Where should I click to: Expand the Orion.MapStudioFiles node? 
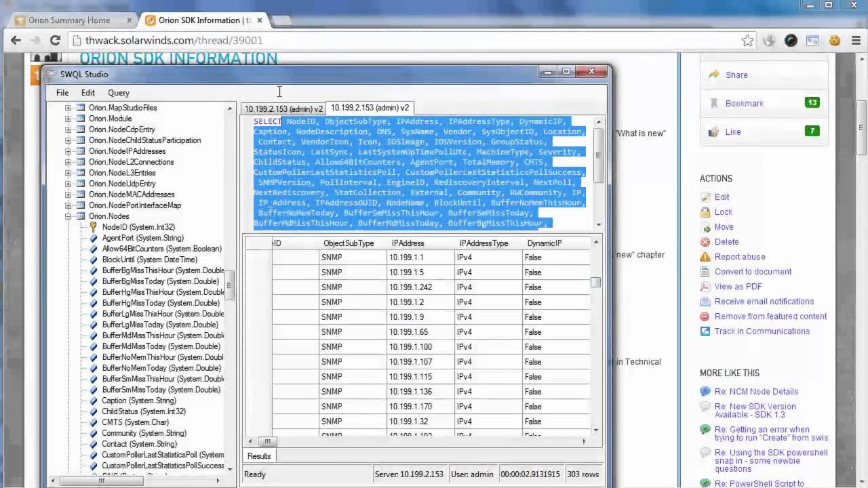pyautogui.click(x=68, y=108)
